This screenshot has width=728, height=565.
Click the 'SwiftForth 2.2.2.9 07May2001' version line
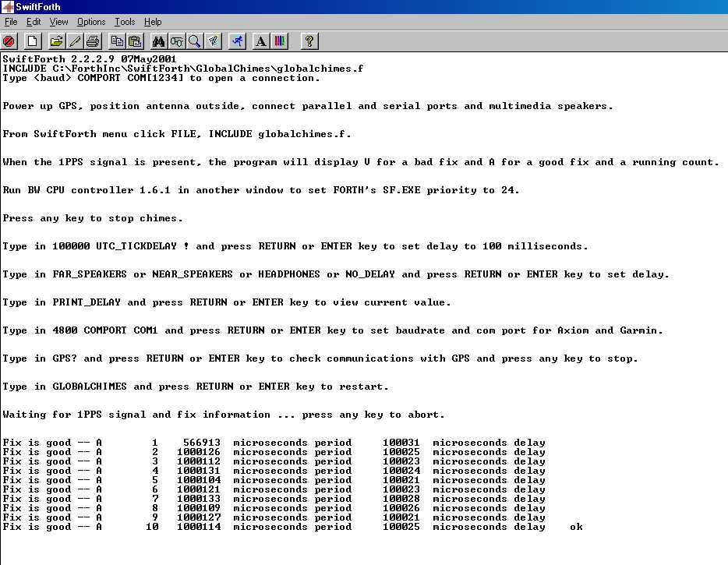pyautogui.click(x=90, y=59)
